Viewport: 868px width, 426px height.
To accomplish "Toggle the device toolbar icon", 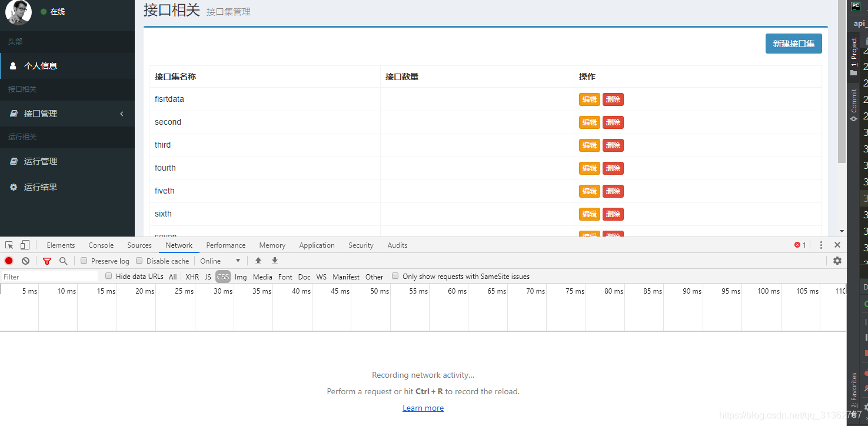I will [24, 245].
